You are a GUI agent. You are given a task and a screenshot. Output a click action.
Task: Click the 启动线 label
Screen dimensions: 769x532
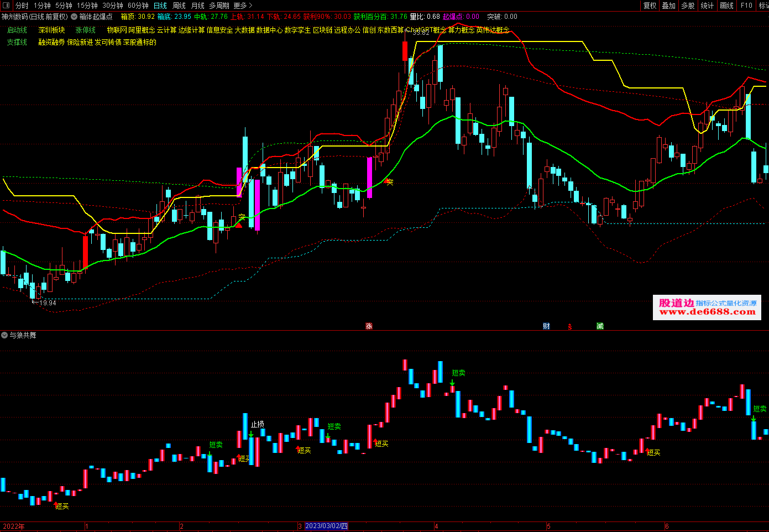[x=17, y=30]
